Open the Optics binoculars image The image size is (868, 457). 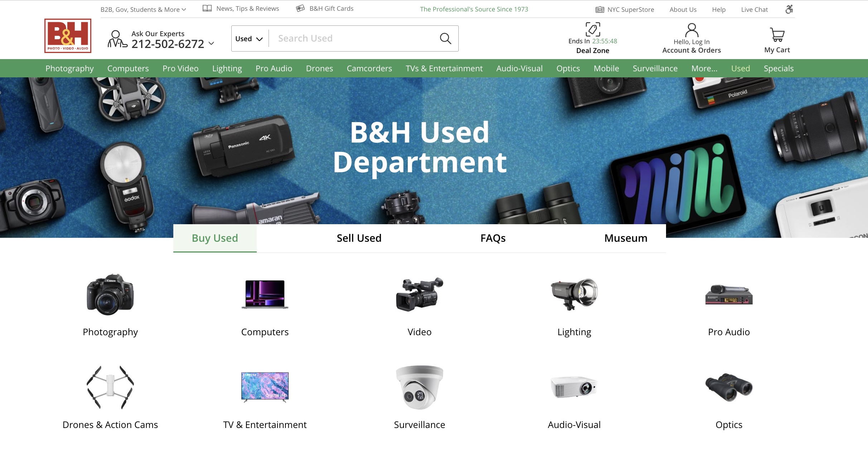tap(729, 387)
